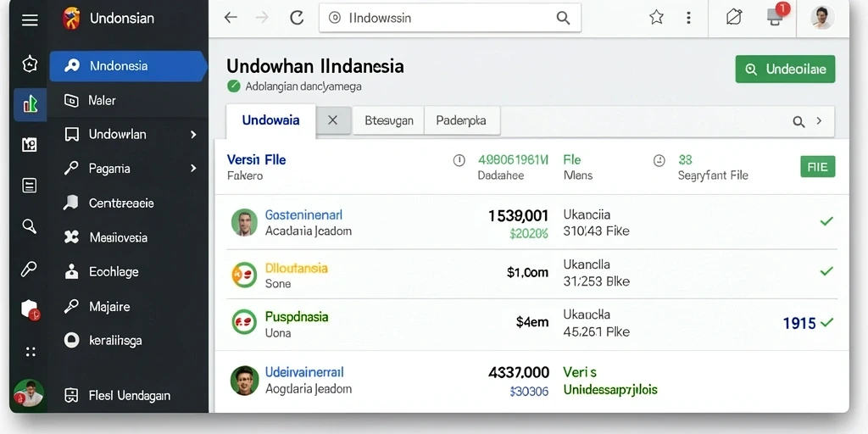
Task: Click the Puspdnasia row icon
Action: [244, 321]
